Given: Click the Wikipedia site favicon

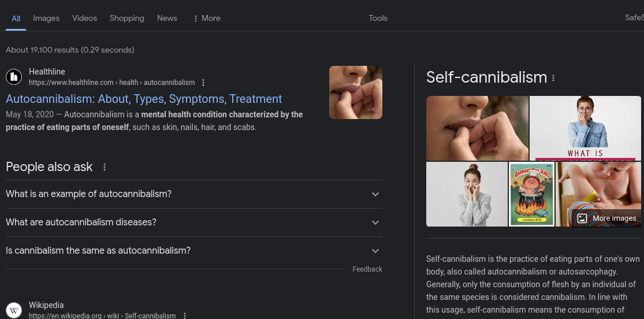Looking at the screenshot, I should point(14,310).
